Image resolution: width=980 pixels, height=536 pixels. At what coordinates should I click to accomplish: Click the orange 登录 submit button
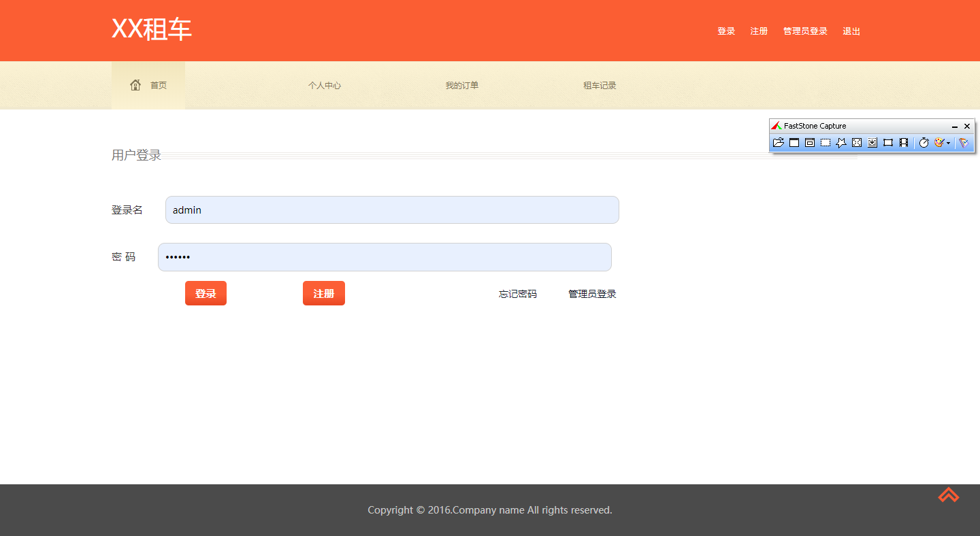[206, 293]
